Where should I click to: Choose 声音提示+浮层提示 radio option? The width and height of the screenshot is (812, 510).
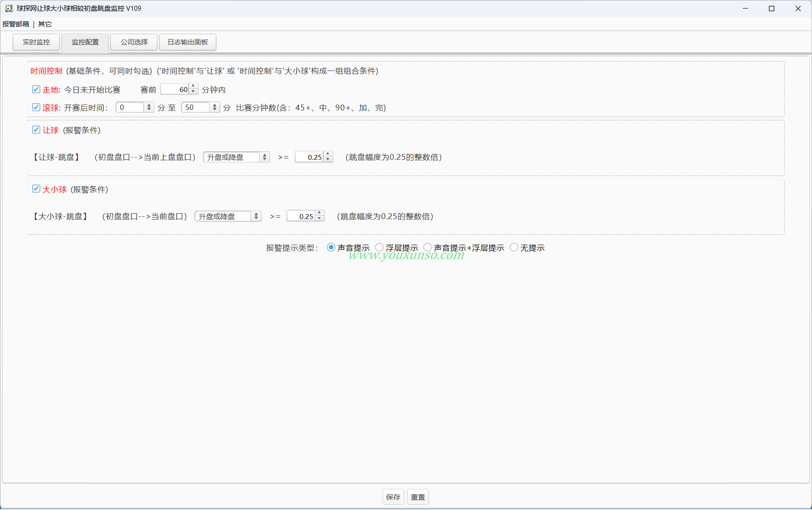(428, 247)
